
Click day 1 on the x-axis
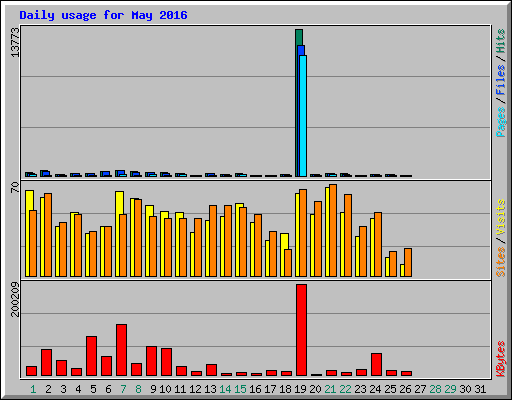pyautogui.click(x=33, y=389)
